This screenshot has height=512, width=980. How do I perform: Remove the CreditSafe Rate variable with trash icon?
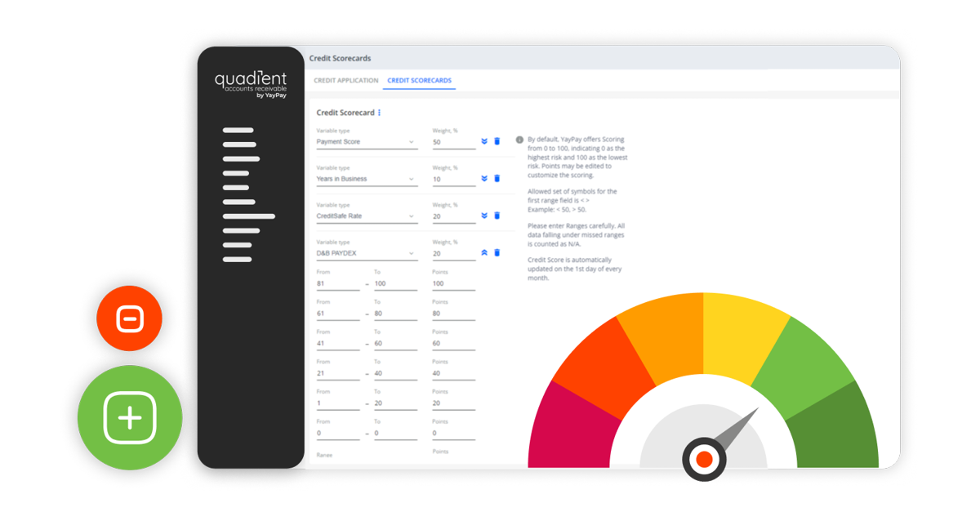point(497,215)
